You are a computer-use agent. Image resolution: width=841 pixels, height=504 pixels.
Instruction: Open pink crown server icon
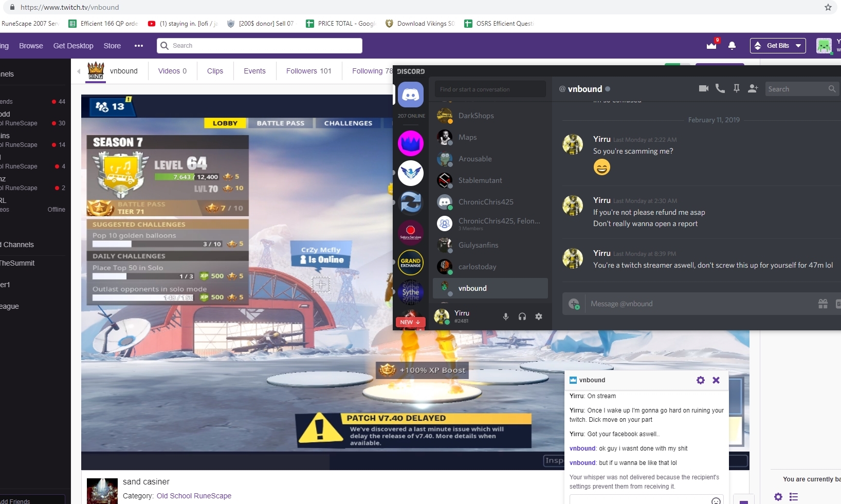pyautogui.click(x=410, y=143)
